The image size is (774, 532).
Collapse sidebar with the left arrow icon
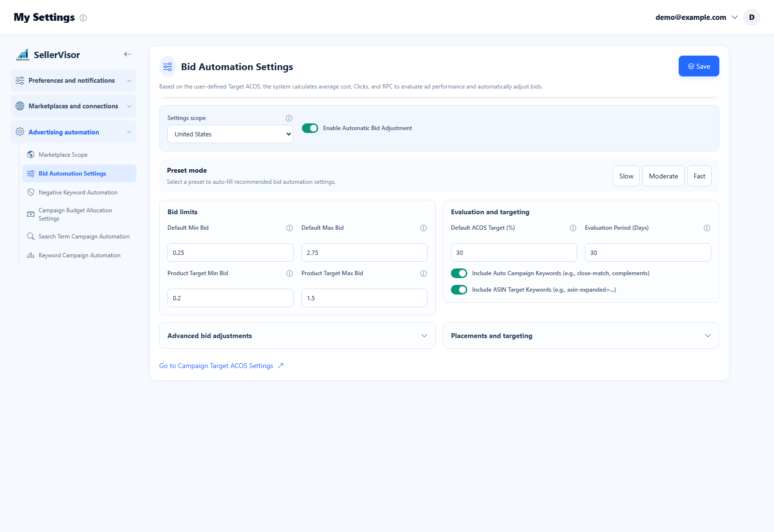coord(128,54)
